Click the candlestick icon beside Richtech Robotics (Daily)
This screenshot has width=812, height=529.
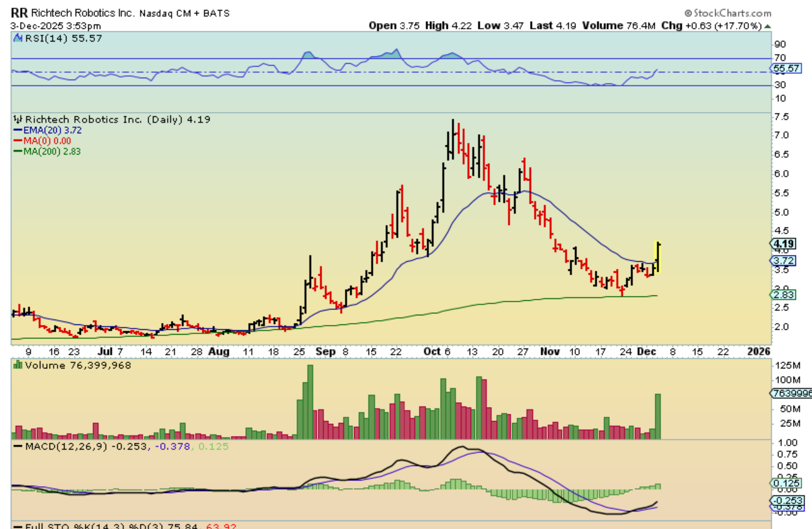click(18, 120)
